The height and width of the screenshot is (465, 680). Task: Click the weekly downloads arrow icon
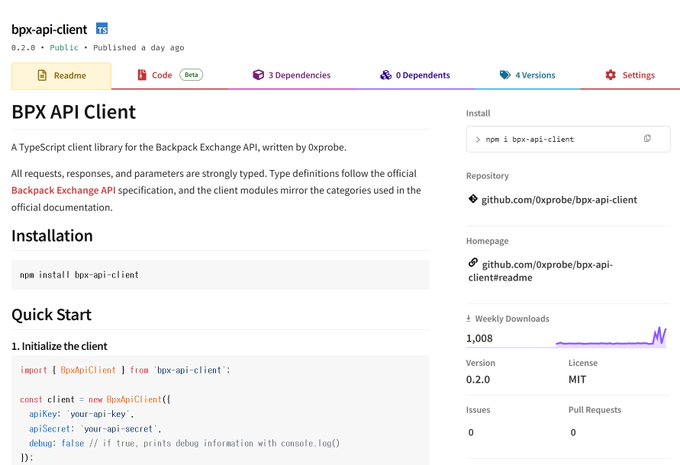(x=468, y=318)
